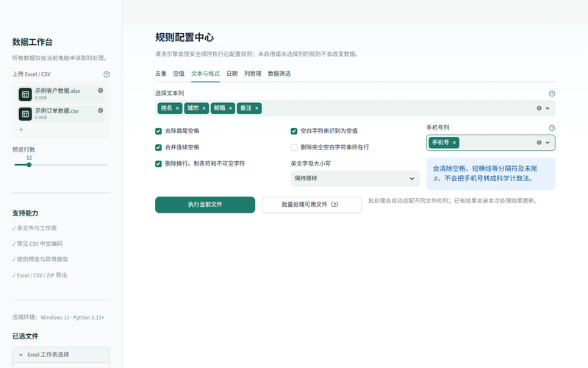Screen dimensions: 588x368
Task: Collapse the Excel 工作表选择 expander
Action: pyautogui.click(x=61, y=355)
